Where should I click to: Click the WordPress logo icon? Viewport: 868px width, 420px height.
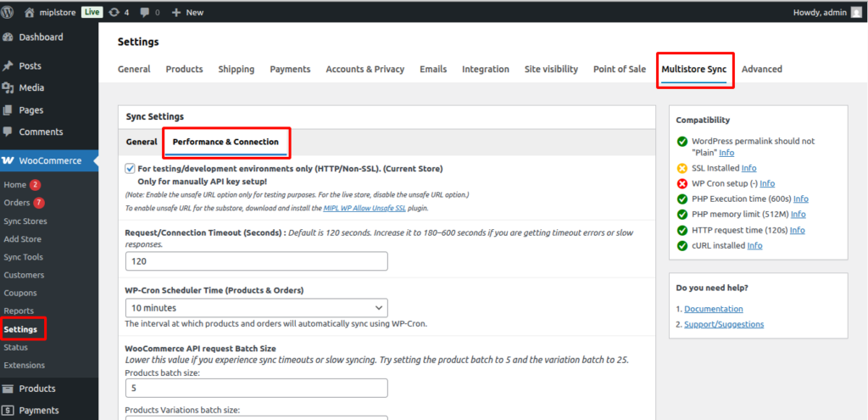(8, 13)
